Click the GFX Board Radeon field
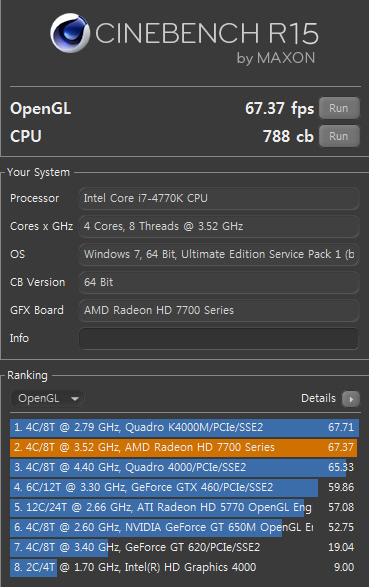Screen dimensions: 369x587 coord(219,310)
